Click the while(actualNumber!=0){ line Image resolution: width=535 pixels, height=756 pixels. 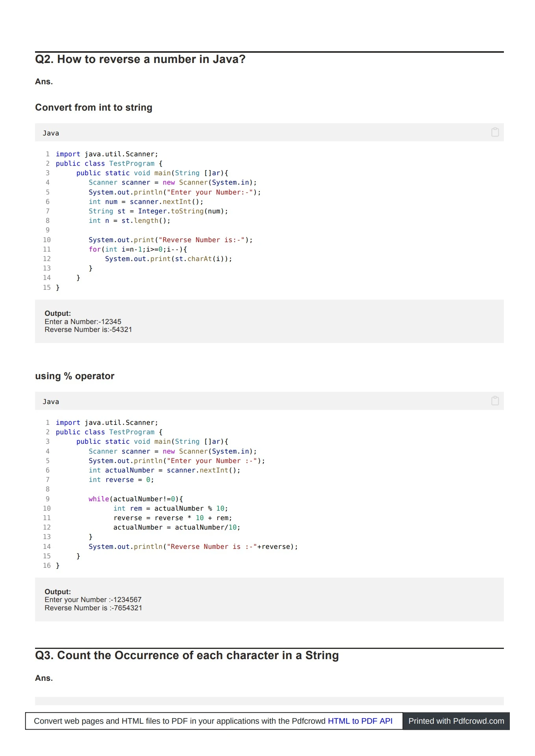[x=136, y=499]
